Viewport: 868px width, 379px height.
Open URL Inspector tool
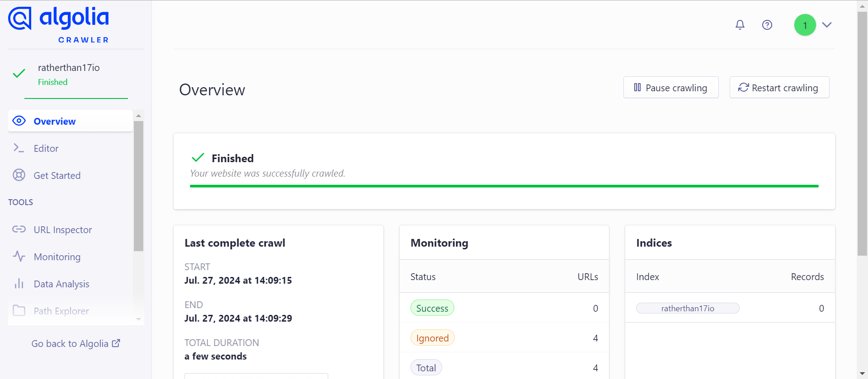click(x=71, y=229)
